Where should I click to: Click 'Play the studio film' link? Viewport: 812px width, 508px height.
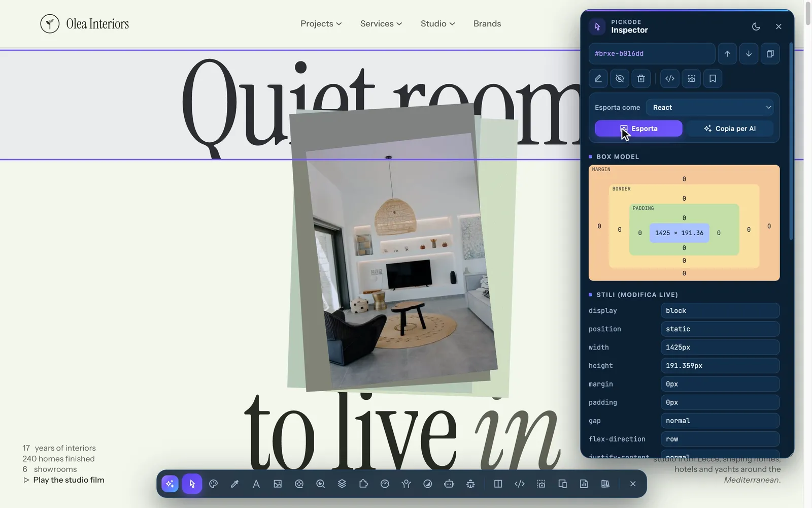[x=64, y=480]
